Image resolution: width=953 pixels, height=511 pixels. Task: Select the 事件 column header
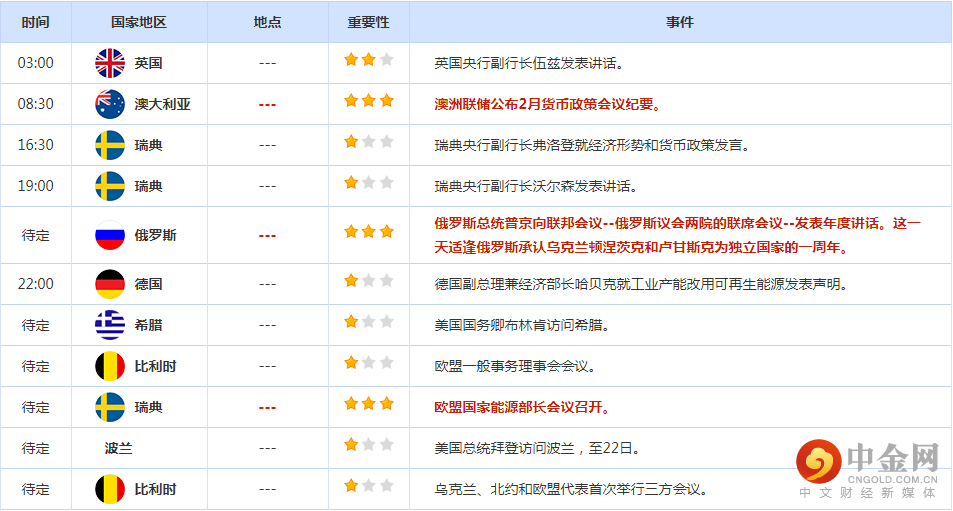[679, 22]
